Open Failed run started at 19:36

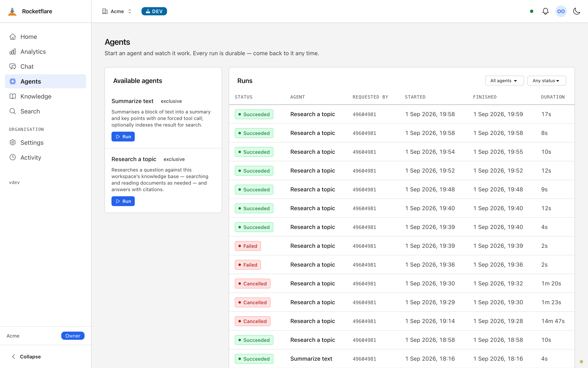tap(401, 265)
